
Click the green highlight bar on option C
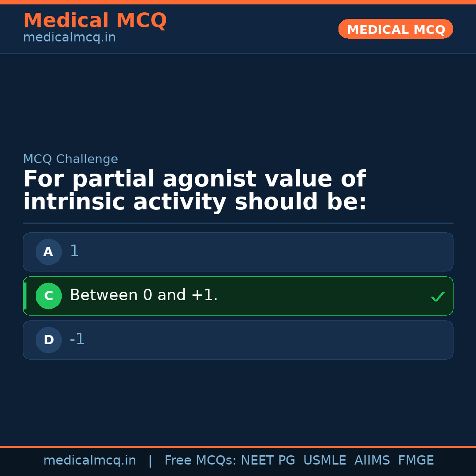pyautogui.click(x=25, y=296)
